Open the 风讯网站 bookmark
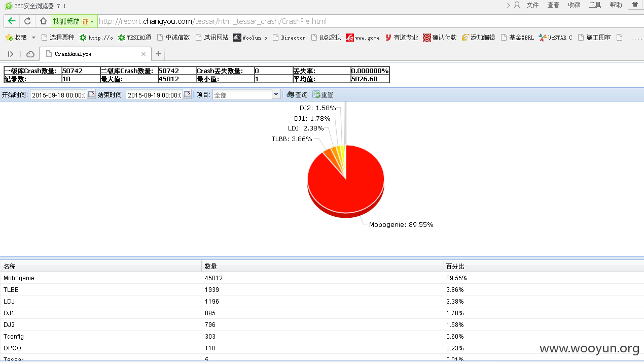This screenshot has width=644, height=363. [212, 38]
